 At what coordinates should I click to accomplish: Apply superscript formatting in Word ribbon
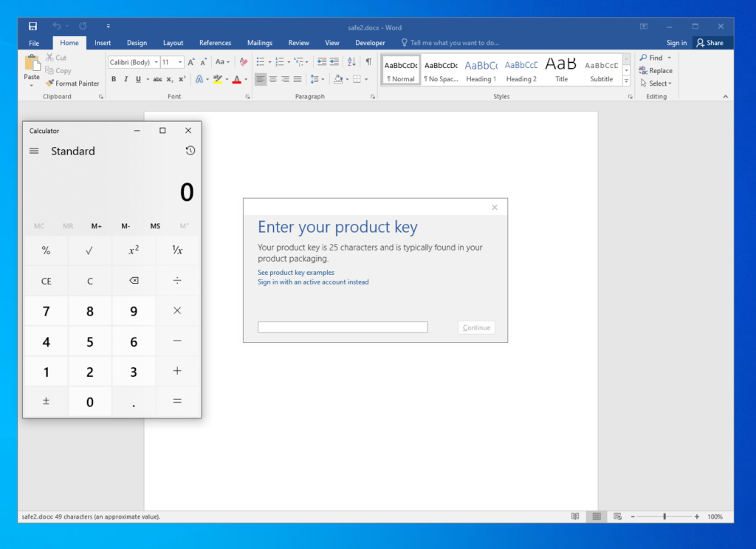coord(182,79)
